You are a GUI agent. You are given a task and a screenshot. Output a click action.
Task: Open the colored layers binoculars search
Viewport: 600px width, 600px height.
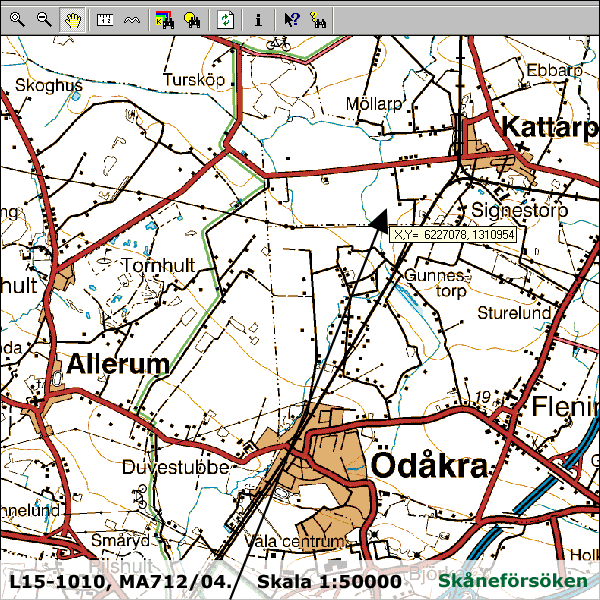165,18
